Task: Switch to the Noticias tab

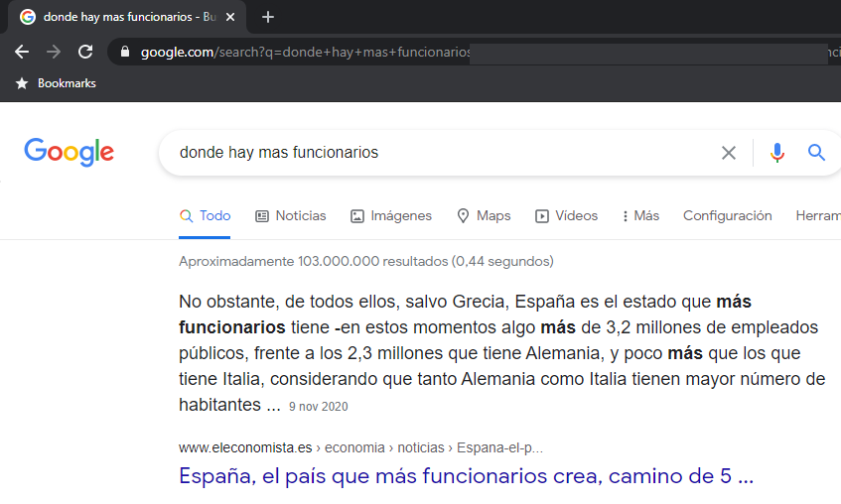Action: click(291, 216)
